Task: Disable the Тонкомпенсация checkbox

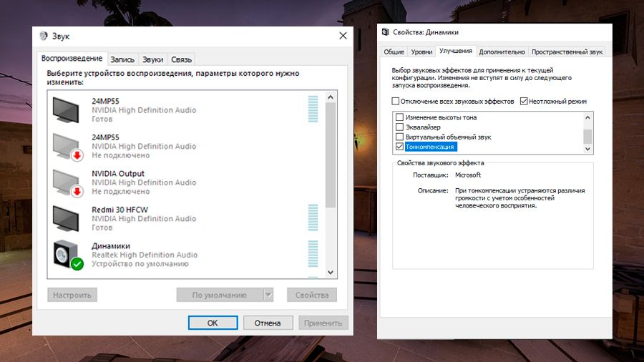Action: point(399,147)
